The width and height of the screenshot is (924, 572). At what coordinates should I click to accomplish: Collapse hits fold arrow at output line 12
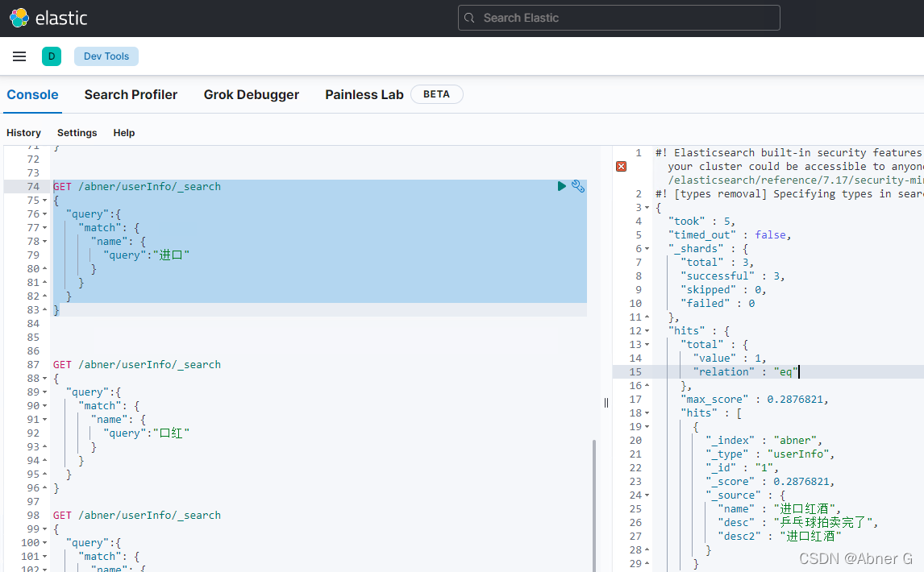click(647, 330)
